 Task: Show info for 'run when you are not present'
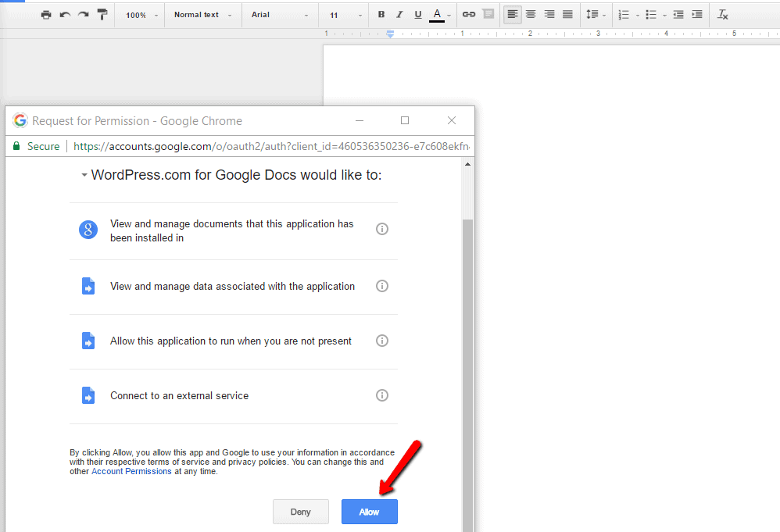tap(382, 341)
